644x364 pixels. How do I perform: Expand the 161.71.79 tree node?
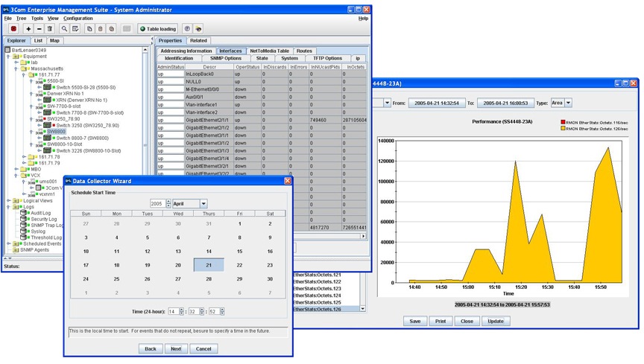[x=24, y=163]
